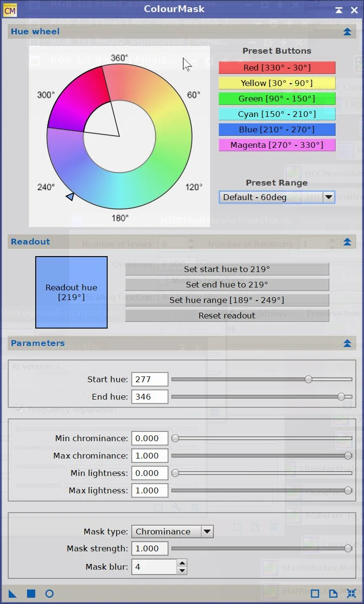364x604 pixels.
Task: Click the apply global square icon
Action: (x=31, y=593)
